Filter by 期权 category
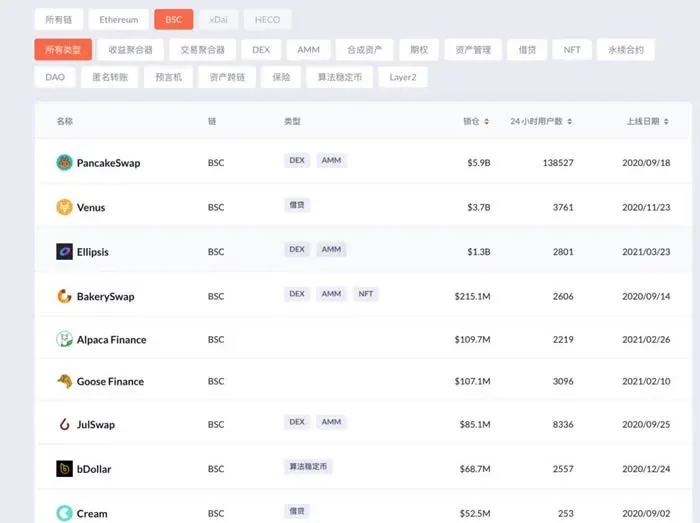 419,50
